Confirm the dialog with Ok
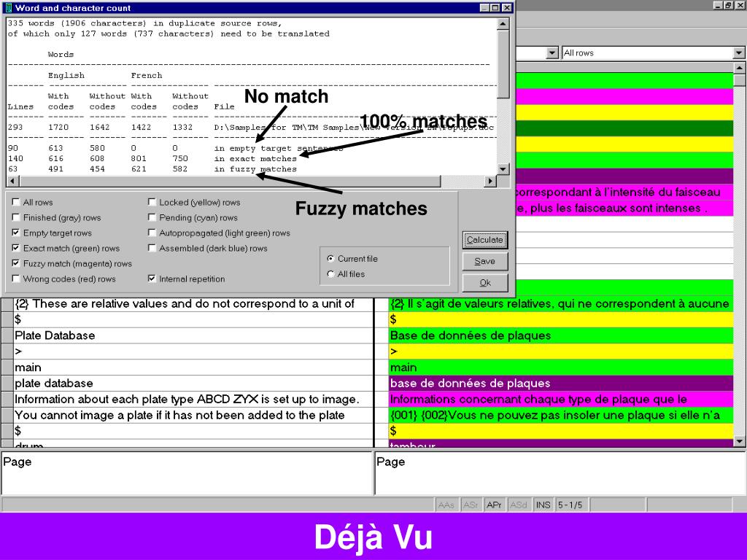 click(485, 282)
